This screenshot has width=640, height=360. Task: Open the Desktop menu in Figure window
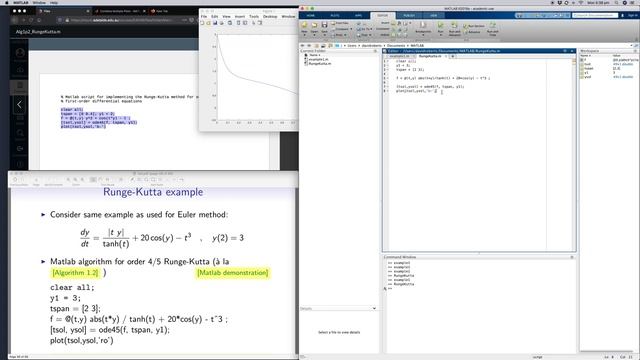pos(270,16)
